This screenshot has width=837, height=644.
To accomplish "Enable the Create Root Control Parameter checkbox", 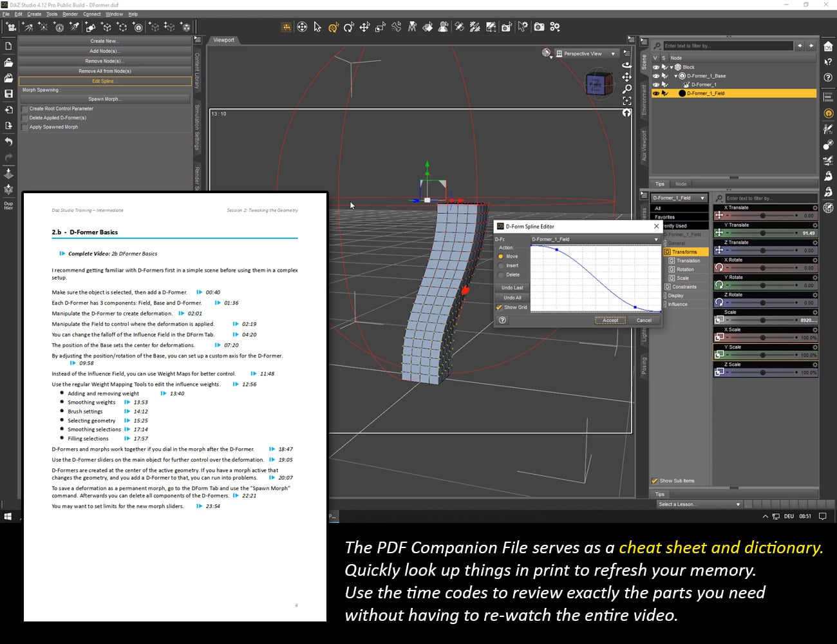I will pyautogui.click(x=25, y=109).
